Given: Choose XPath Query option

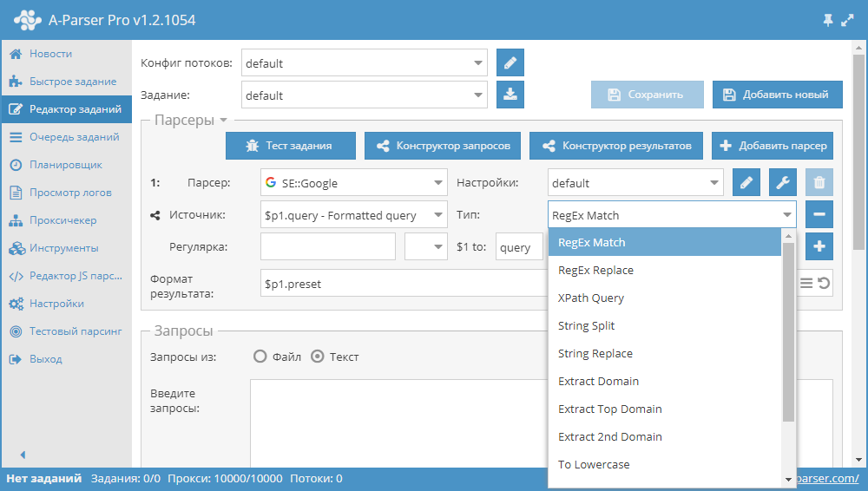Looking at the screenshot, I should (664, 298).
